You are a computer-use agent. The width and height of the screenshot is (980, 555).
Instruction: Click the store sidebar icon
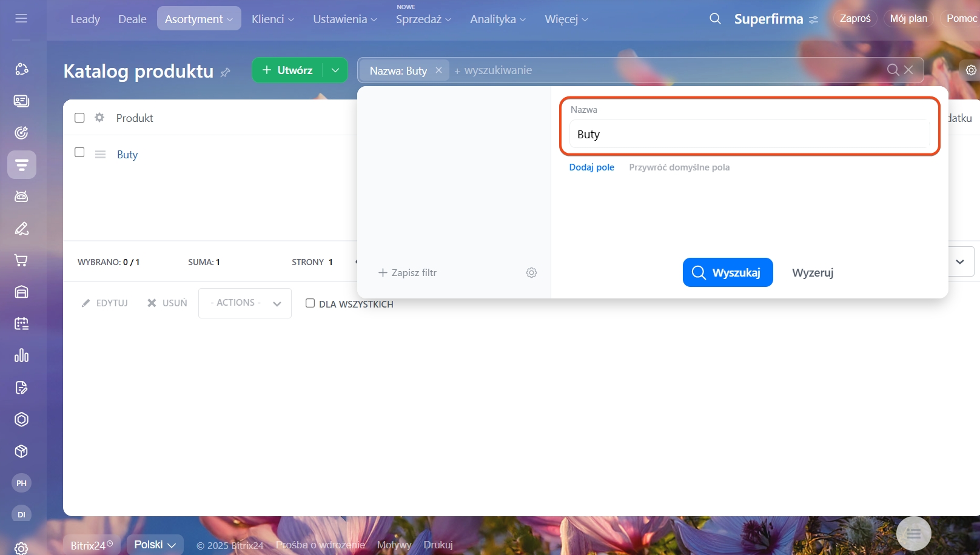click(x=21, y=292)
